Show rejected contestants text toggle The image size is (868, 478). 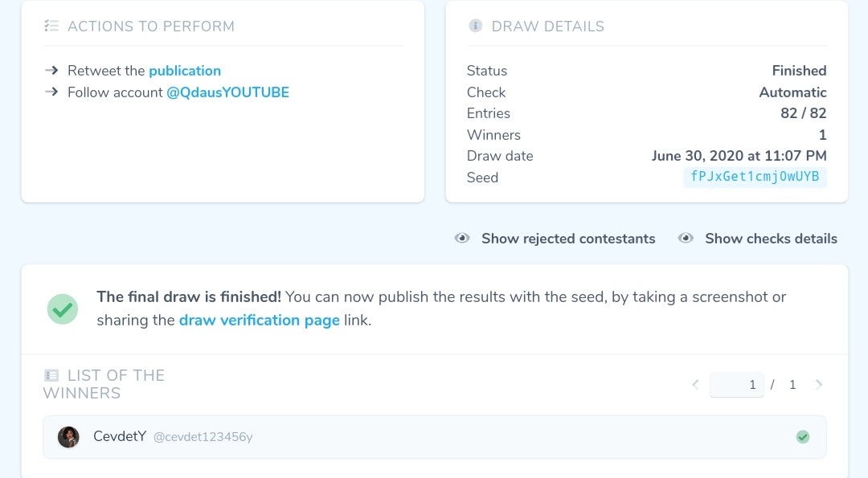tap(568, 239)
